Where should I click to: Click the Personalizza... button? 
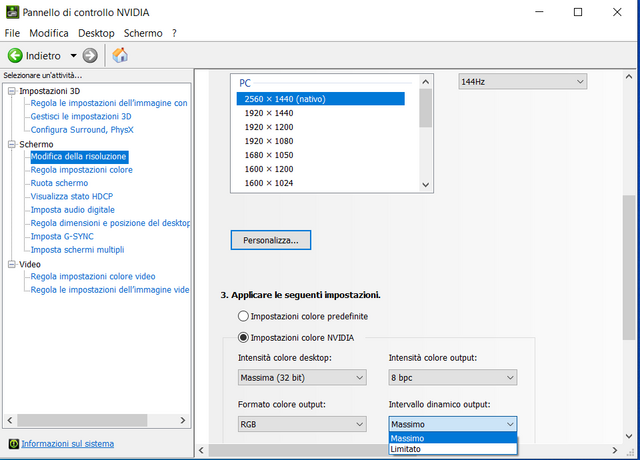click(x=271, y=240)
